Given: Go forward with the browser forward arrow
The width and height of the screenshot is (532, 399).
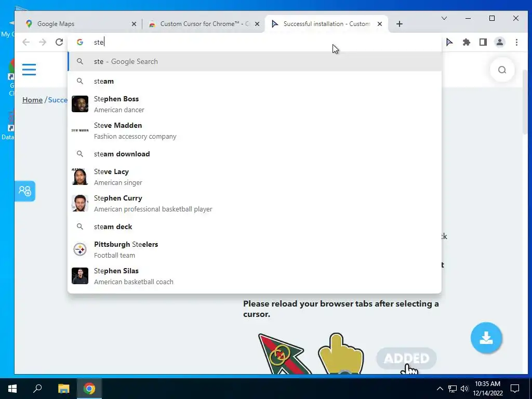Looking at the screenshot, I should tap(43, 42).
